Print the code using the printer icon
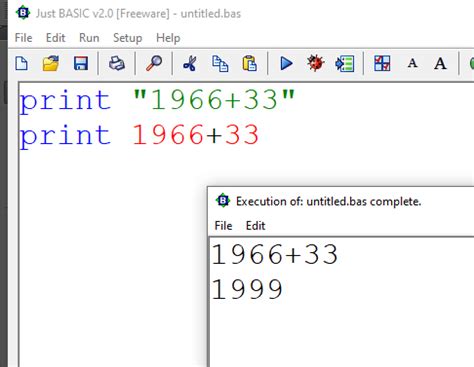The image size is (474, 367). (x=117, y=63)
